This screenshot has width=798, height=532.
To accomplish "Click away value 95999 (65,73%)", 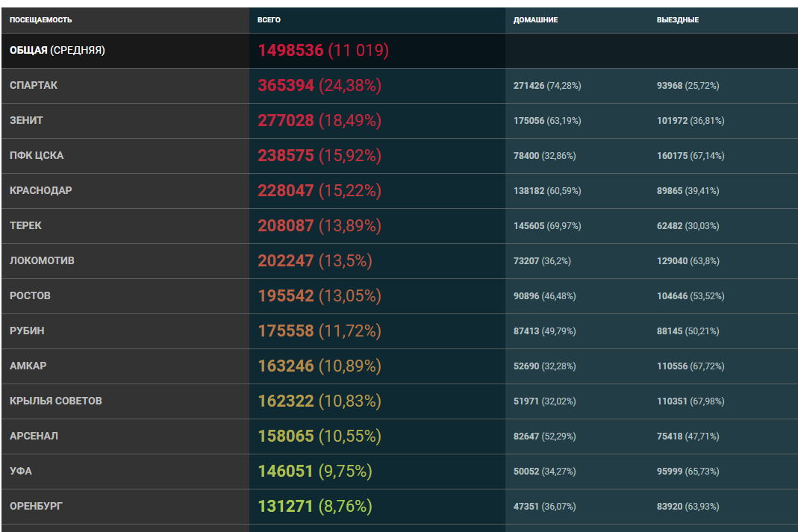I will 688,472.
